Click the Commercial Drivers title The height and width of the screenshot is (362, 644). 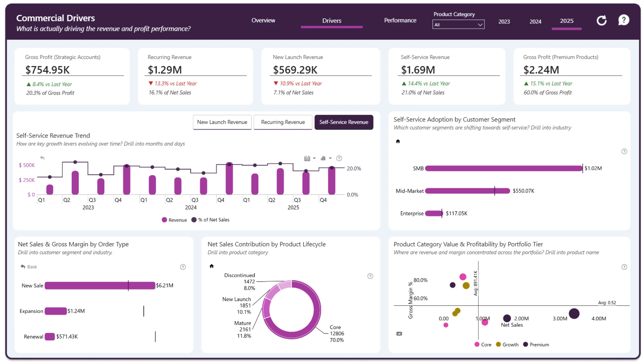[x=56, y=18]
